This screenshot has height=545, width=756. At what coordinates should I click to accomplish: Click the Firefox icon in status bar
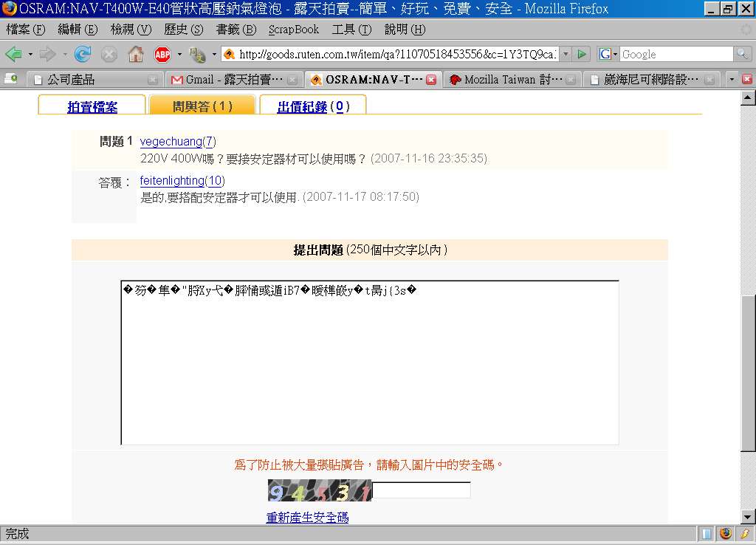click(726, 533)
